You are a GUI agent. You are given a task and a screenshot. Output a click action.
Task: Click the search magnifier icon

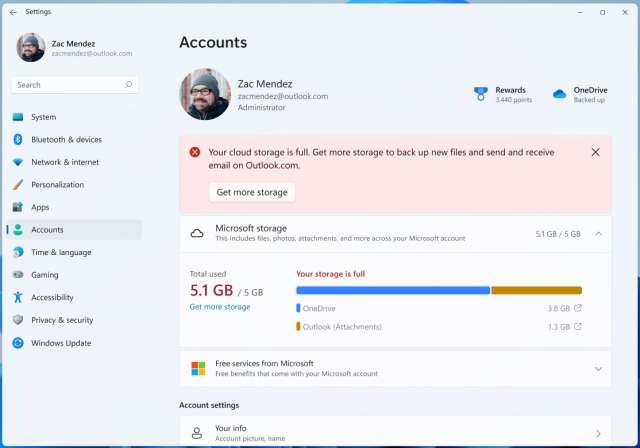click(x=128, y=84)
